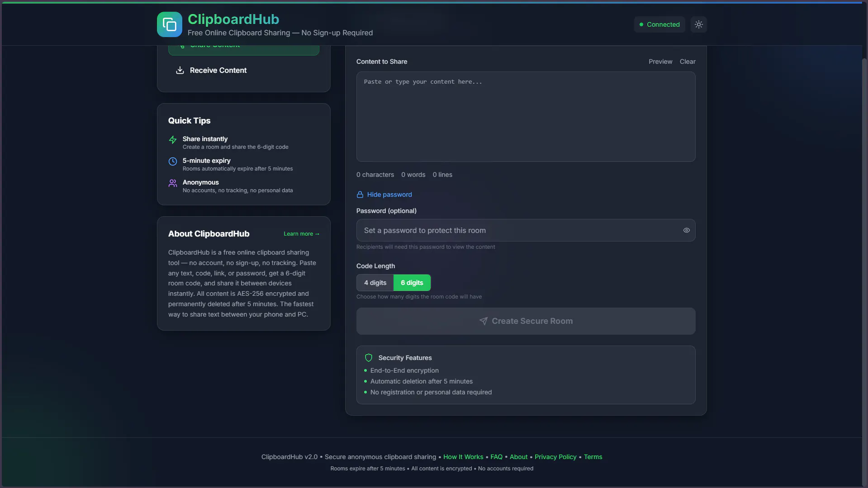The height and width of the screenshot is (488, 868).
Task: Click the 'Code Length' label
Action: click(375, 266)
